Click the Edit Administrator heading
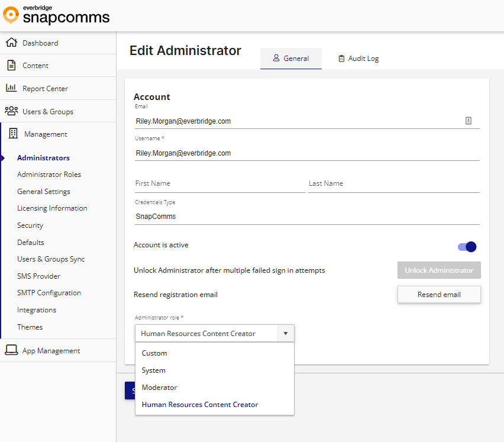 coord(186,51)
